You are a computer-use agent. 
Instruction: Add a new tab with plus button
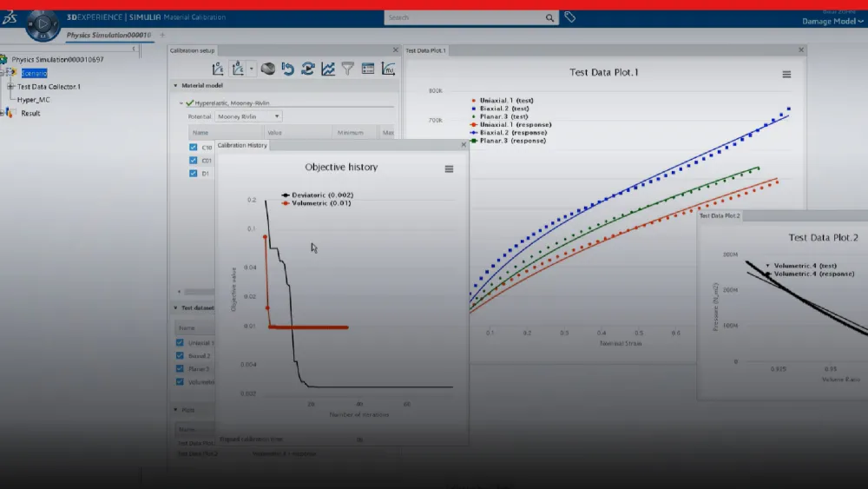tap(162, 35)
